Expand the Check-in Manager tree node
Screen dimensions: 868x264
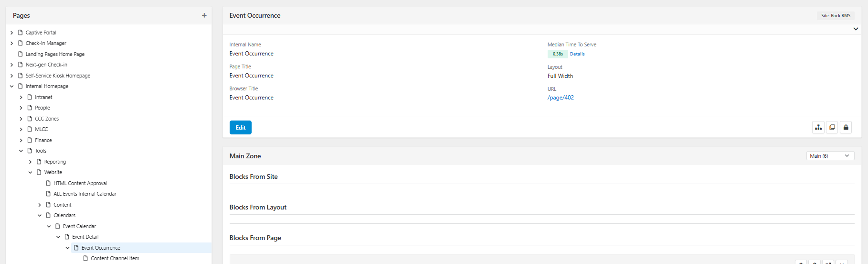point(12,43)
